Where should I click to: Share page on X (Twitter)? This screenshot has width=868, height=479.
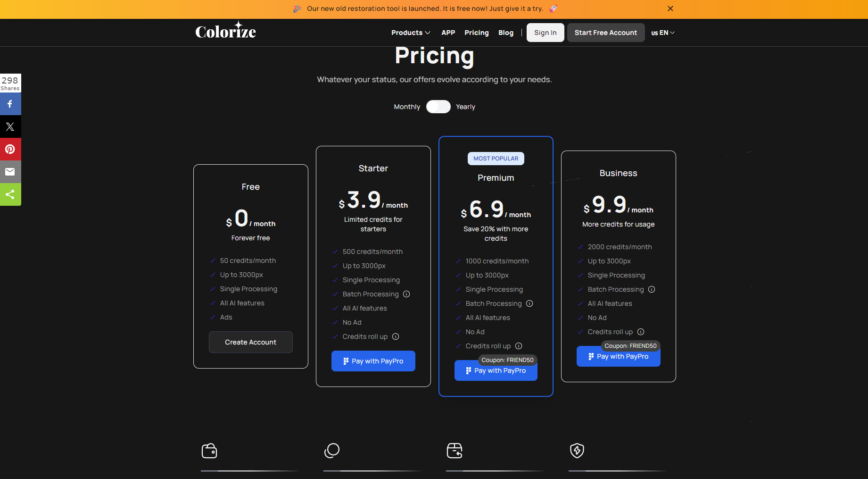(10, 126)
